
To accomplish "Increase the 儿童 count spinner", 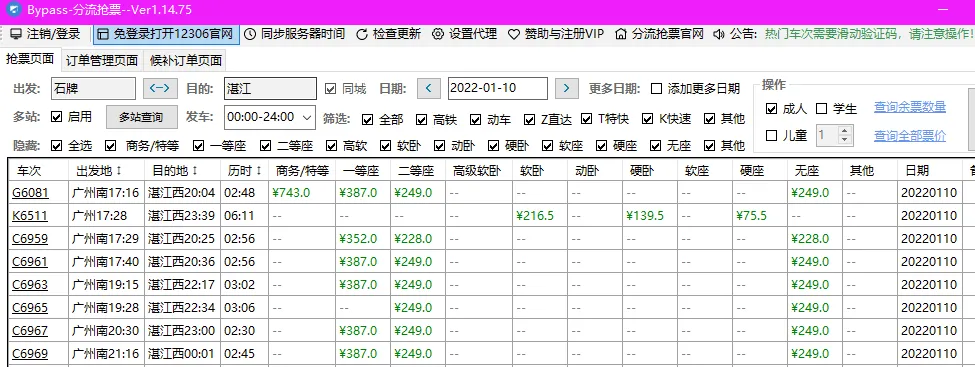I will (x=844, y=130).
